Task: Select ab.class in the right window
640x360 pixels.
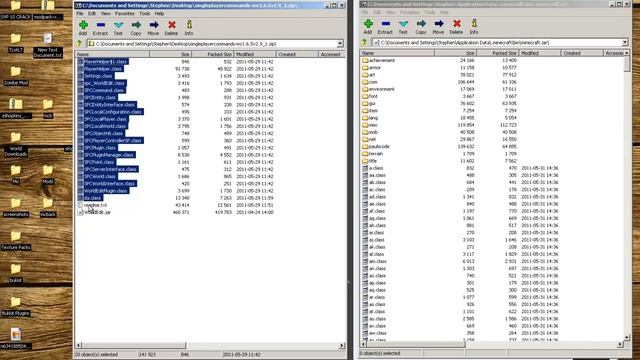Action: click(377, 182)
